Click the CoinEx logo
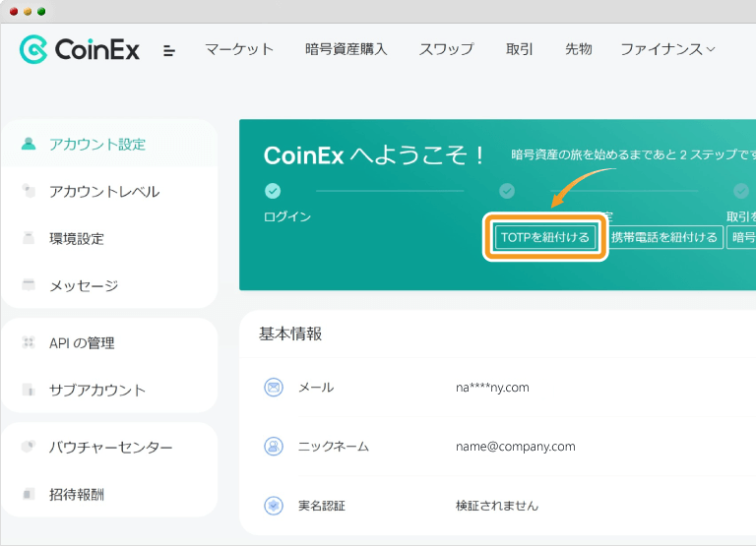The height and width of the screenshot is (546, 756). coord(80,49)
